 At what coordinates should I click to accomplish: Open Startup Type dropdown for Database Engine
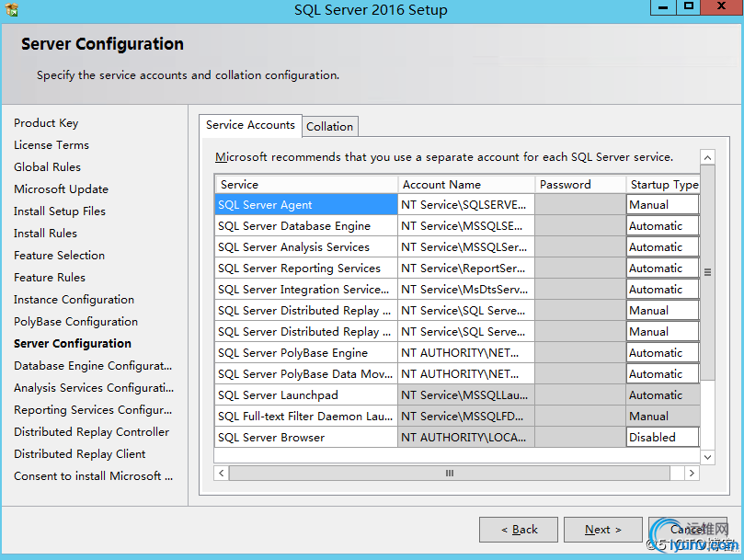tap(662, 226)
